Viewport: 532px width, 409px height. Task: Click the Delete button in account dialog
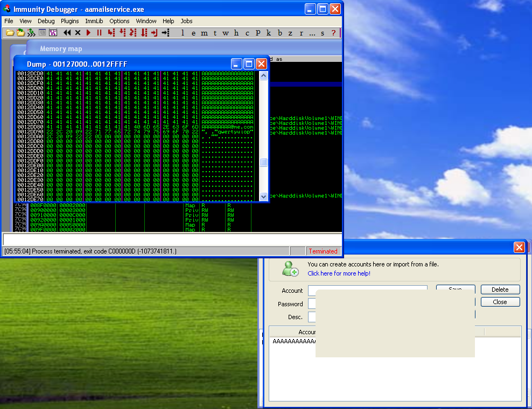coord(500,290)
